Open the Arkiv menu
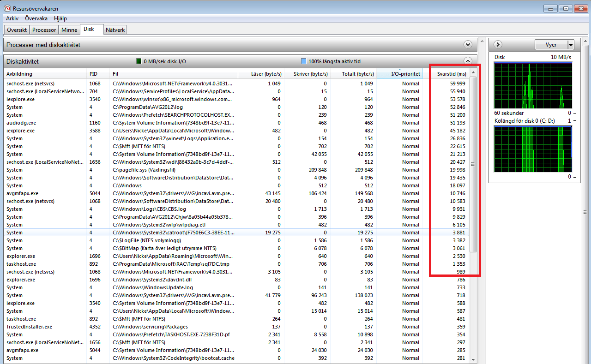Viewport: 591px width, 364px height. pyautogui.click(x=12, y=18)
